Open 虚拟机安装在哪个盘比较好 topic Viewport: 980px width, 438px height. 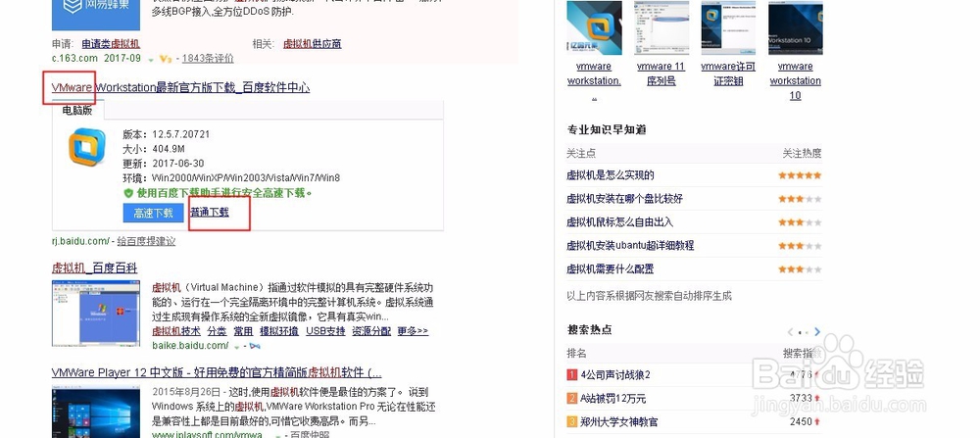[x=624, y=199]
